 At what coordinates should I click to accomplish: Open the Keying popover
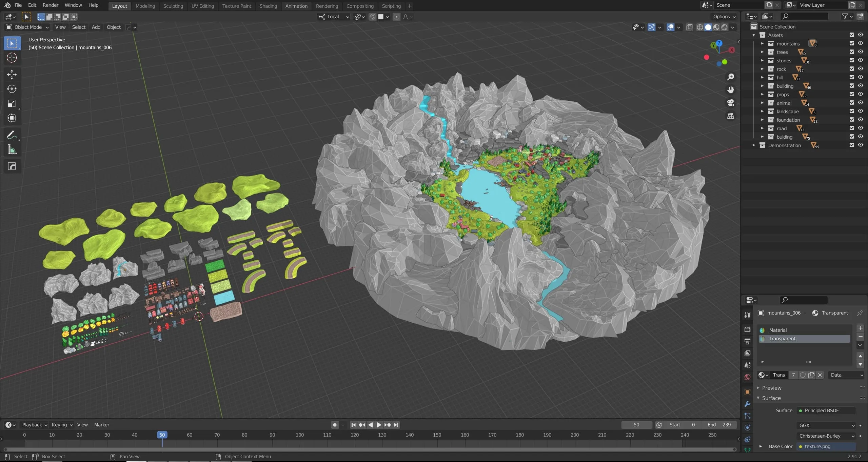[x=62, y=425]
